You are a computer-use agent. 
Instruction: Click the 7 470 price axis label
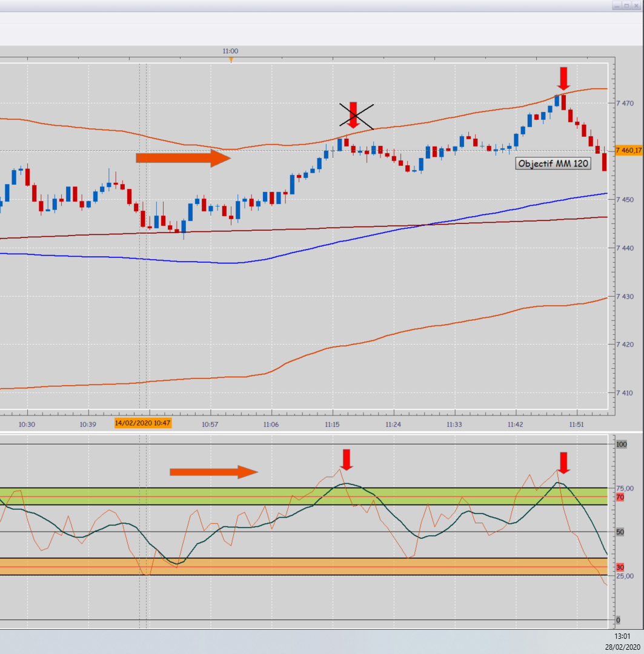click(625, 103)
